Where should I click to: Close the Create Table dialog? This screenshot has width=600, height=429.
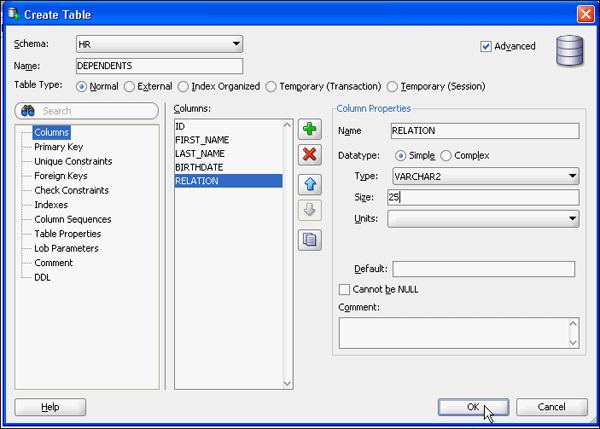tap(585, 15)
